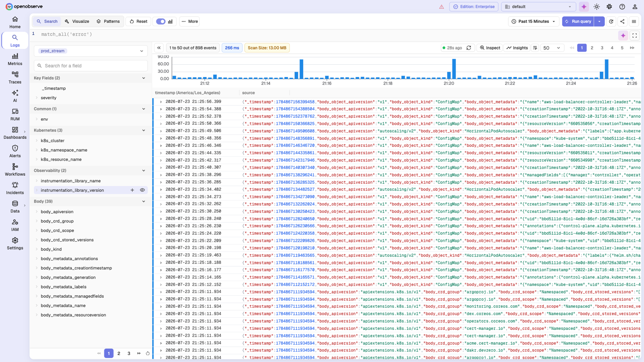Open Alerts section

coord(15,152)
